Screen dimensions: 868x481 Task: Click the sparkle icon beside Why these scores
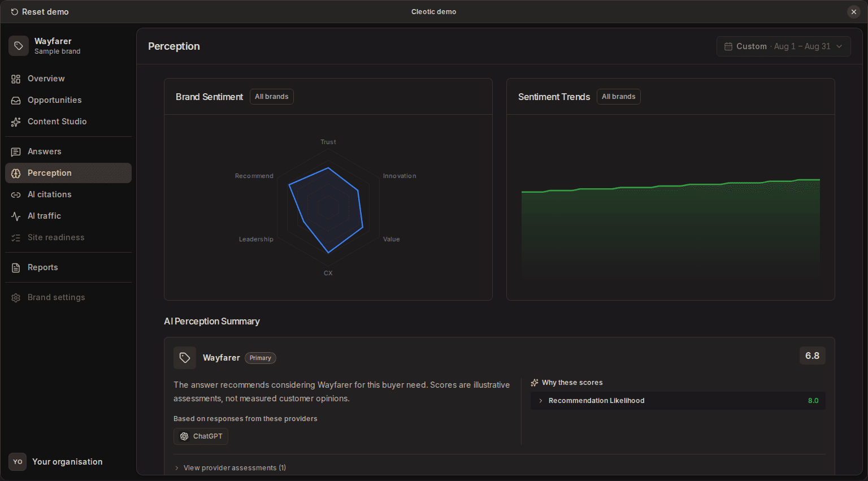tap(535, 383)
